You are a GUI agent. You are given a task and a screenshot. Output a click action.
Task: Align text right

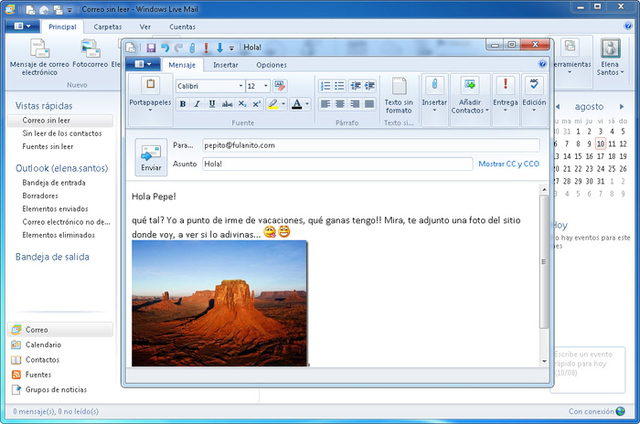pyautogui.click(x=355, y=104)
